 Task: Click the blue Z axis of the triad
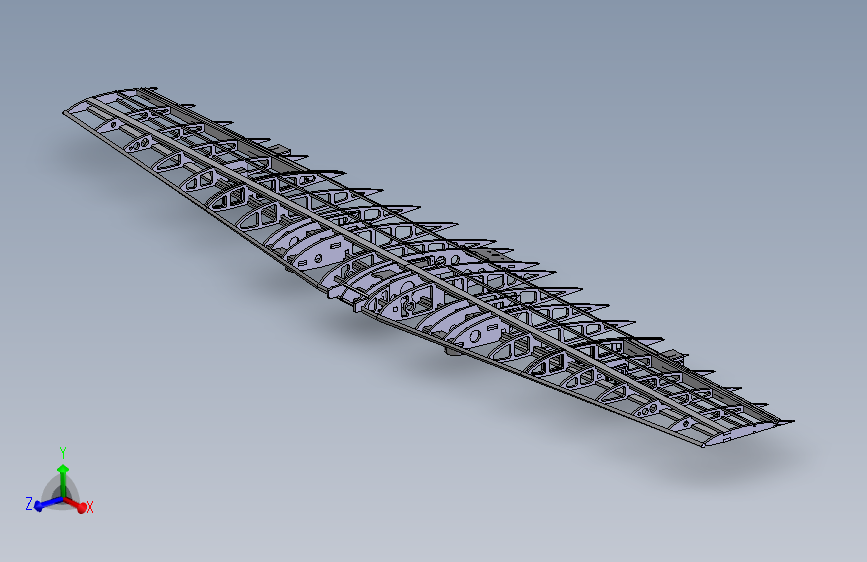tap(48, 503)
